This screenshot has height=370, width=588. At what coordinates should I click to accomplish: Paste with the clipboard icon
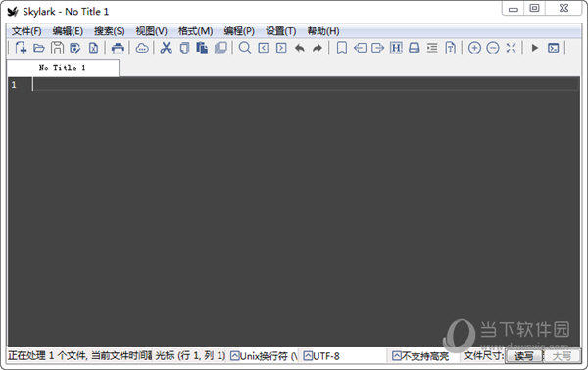(202, 48)
